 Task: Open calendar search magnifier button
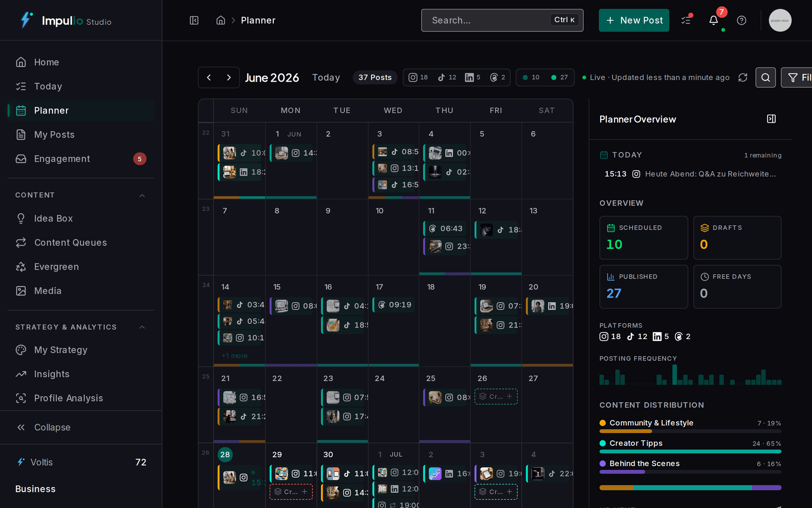pos(765,77)
